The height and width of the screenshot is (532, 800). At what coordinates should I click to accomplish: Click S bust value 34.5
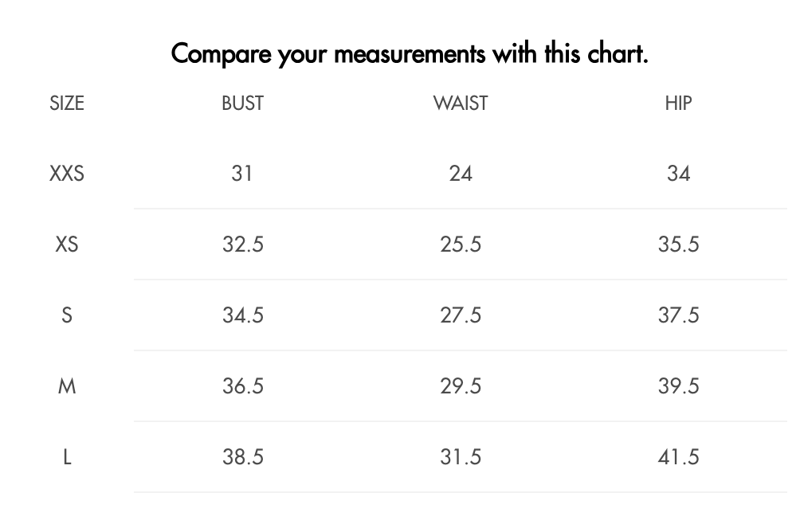(x=242, y=315)
